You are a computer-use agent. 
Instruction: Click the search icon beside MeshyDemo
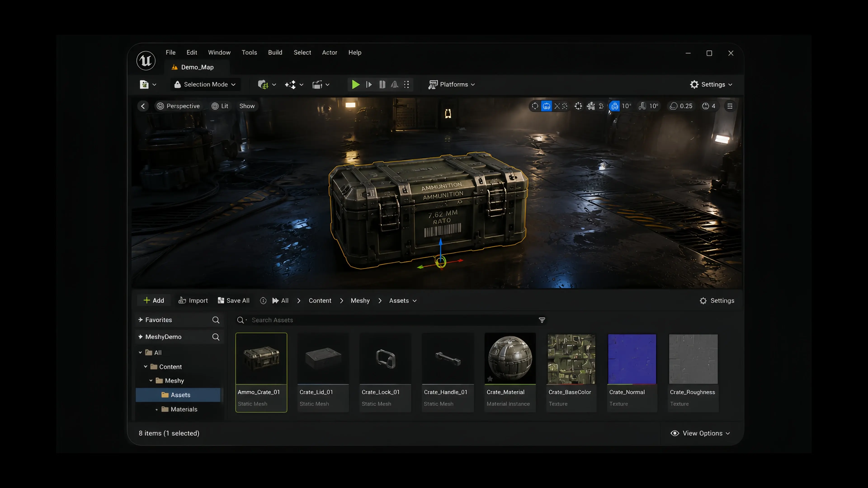216,337
